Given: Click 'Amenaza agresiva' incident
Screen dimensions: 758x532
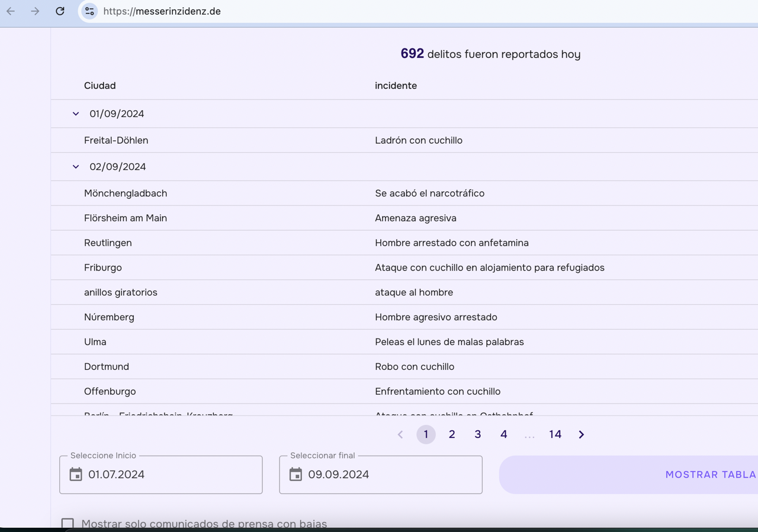Looking at the screenshot, I should 416,218.
